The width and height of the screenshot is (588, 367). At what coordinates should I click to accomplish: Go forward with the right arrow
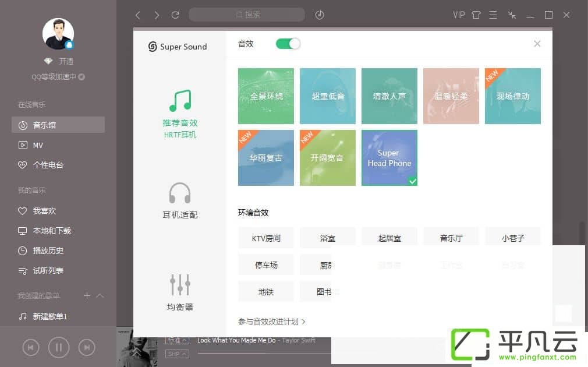click(157, 15)
